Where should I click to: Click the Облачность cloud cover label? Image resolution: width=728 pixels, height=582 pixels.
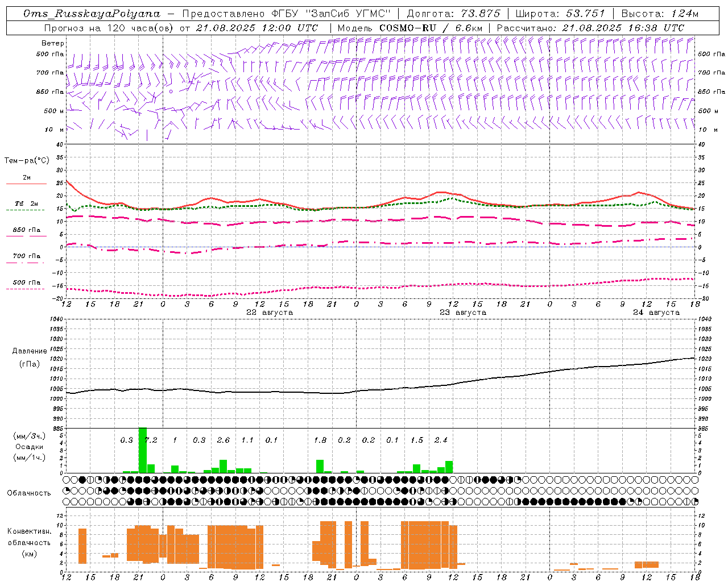tap(29, 493)
